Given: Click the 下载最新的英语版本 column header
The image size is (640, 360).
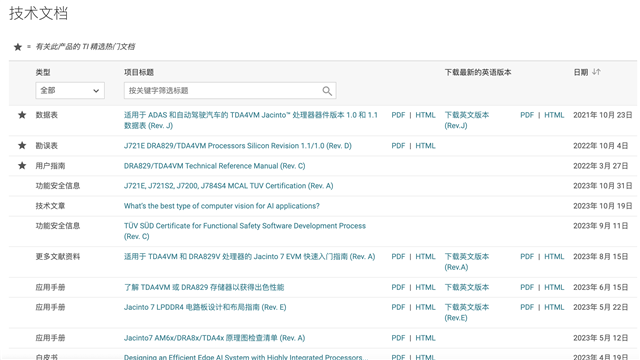Looking at the screenshot, I should (x=478, y=72).
